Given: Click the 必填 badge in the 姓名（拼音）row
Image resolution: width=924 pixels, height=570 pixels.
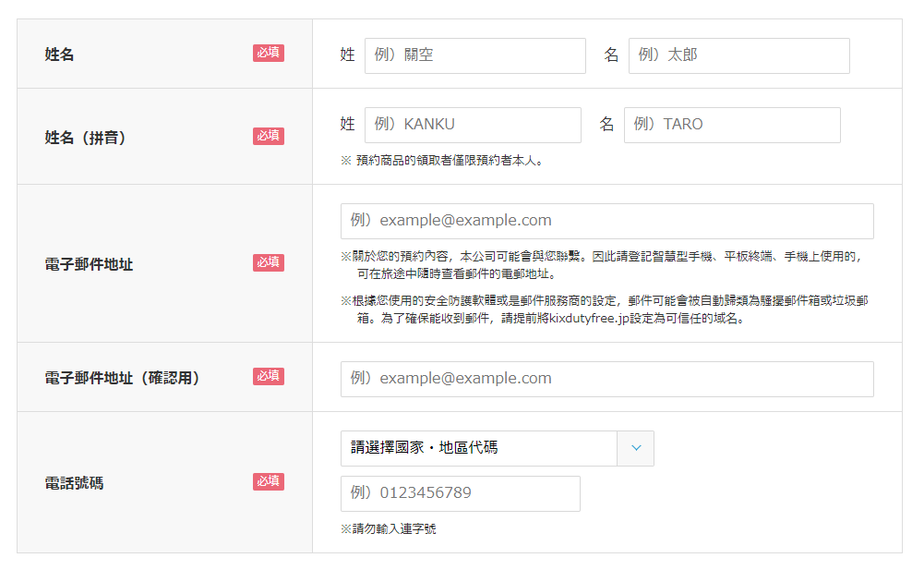Looking at the screenshot, I should pos(269,137).
